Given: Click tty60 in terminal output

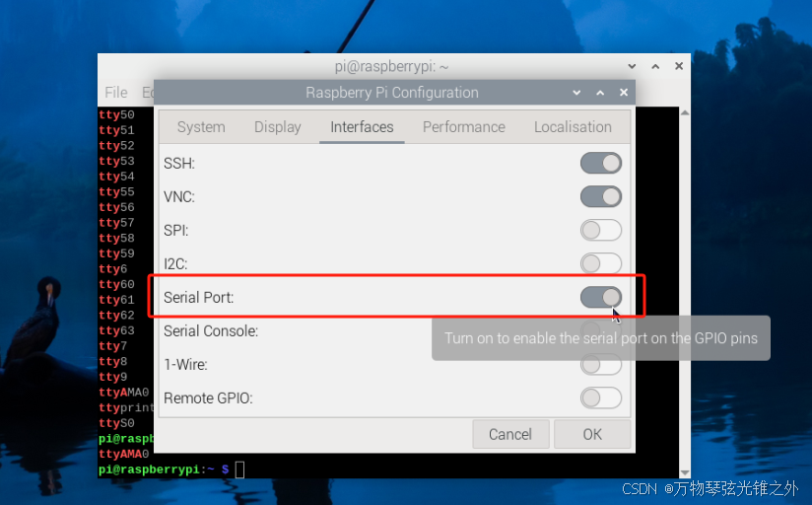Looking at the screenshot, I should pos(116,284).
